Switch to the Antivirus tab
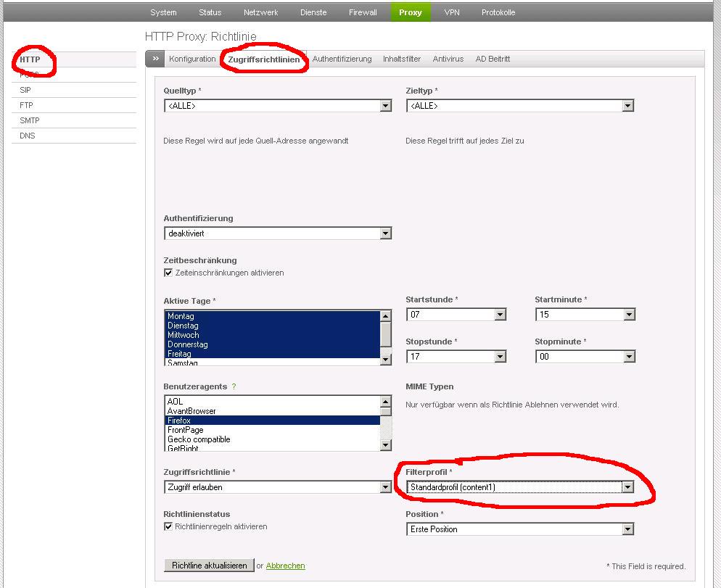The image size is (721, 588). click(448, 59)
